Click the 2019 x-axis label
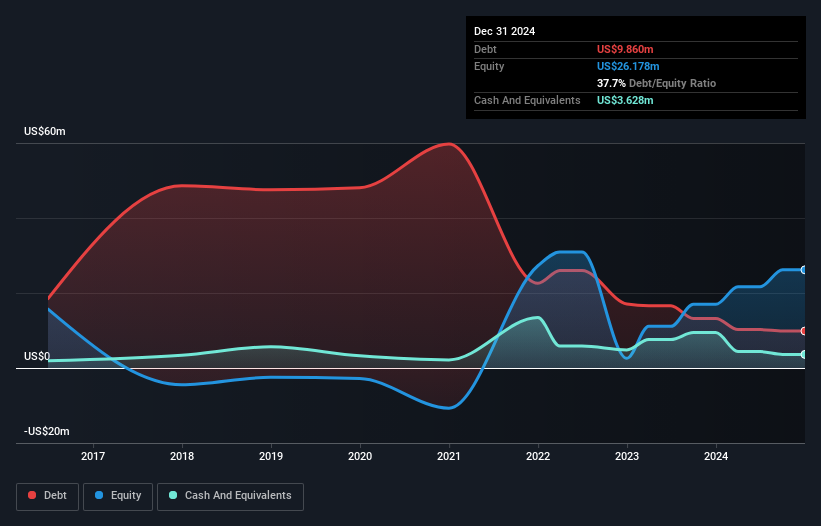Image resolution: width=821 pixels, height=526 pixels. click(x=271, y=456)
